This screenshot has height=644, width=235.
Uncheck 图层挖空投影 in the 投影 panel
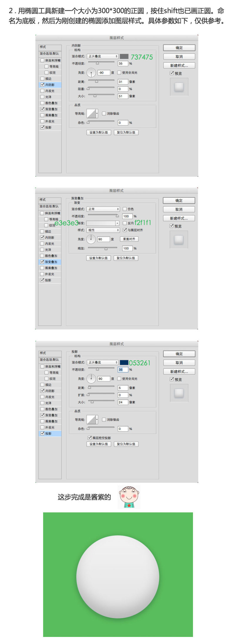pos(90,438)
